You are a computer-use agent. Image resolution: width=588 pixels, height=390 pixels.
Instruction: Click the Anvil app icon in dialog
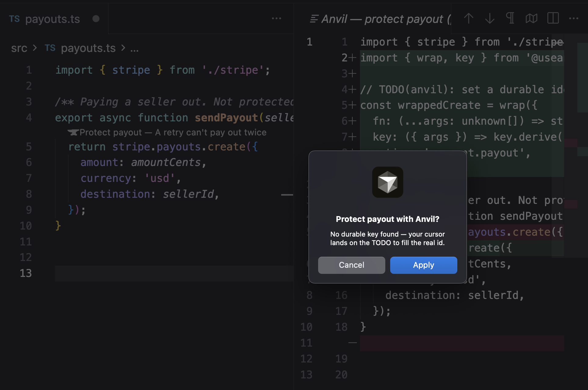[387, 182]
